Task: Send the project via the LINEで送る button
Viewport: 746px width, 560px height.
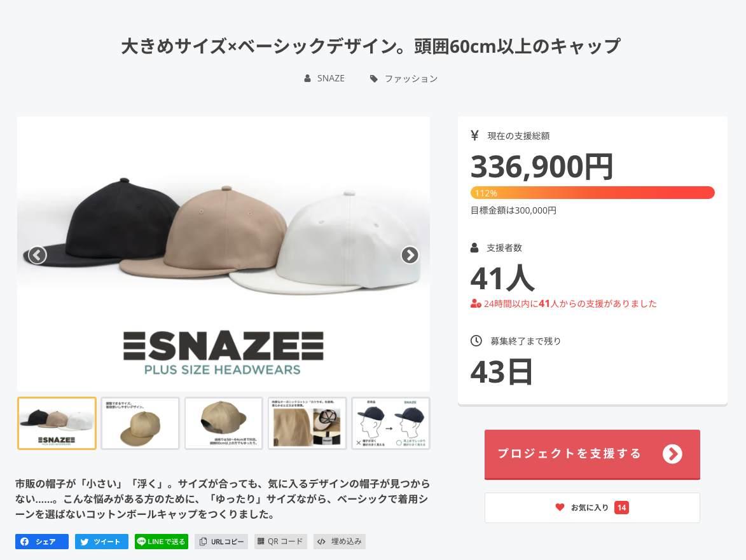Action: (162, 542)
